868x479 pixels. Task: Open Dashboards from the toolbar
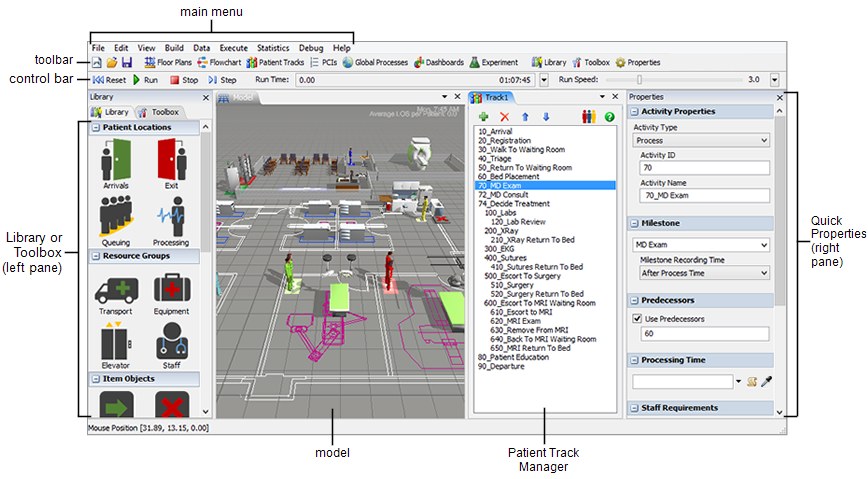point(439,63)
